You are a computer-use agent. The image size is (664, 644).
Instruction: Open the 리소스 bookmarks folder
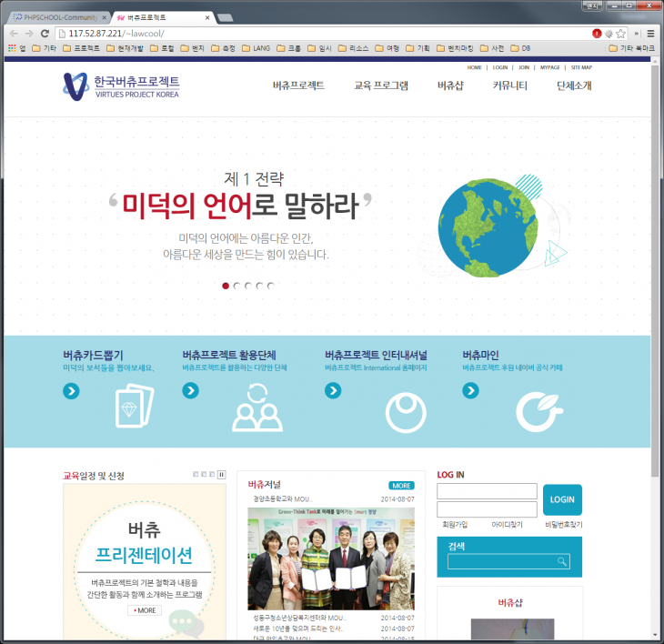click(x=354, y=48)
